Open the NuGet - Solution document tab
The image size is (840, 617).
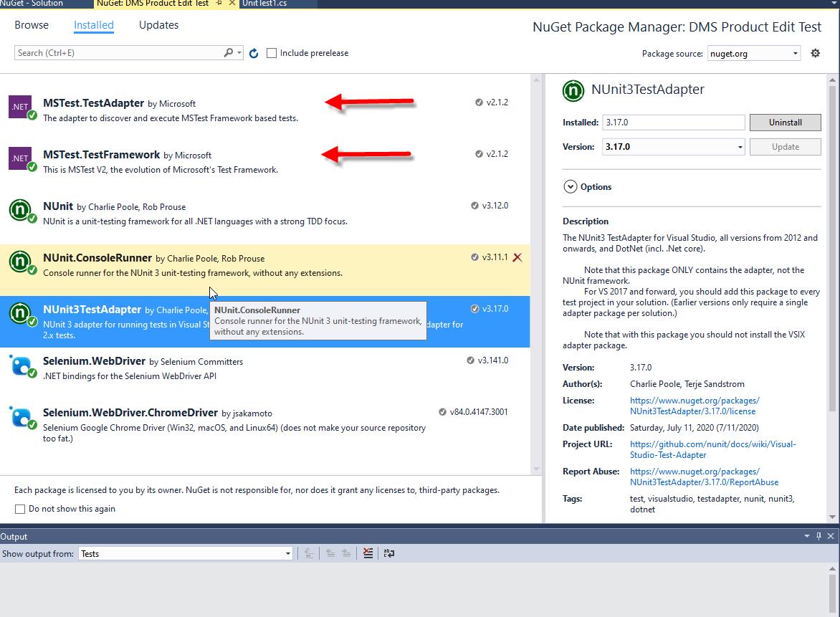click(x=32, y=3)
